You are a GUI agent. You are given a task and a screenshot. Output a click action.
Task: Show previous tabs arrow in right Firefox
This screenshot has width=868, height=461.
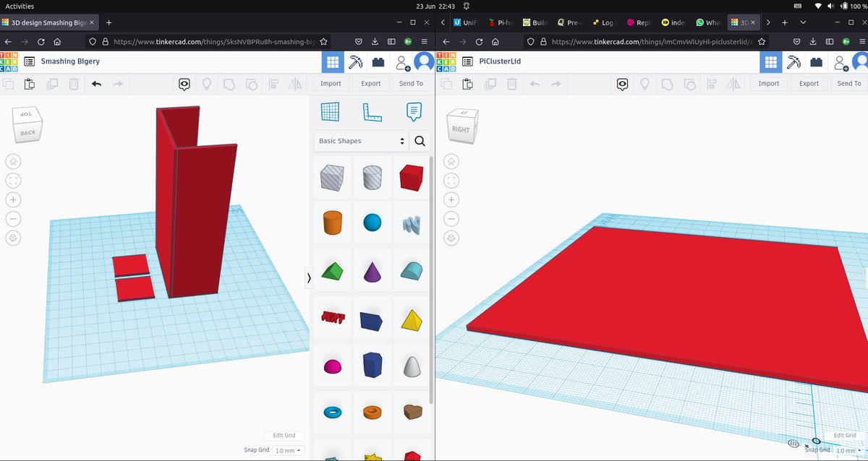(x=443, y=22)
